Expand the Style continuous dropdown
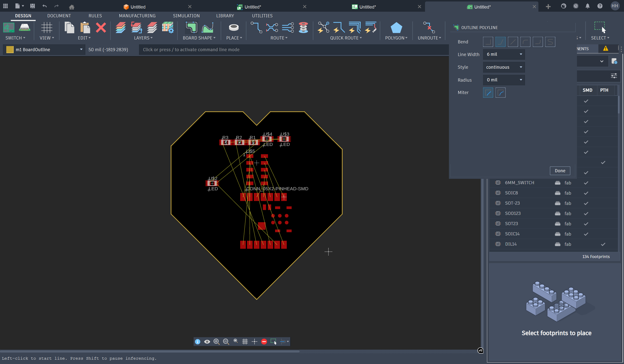The width and height of the screenshot is (624, 364). click(504, 67)
